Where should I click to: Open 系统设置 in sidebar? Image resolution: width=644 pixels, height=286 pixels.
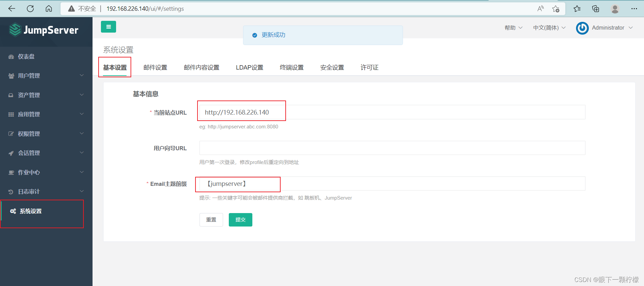(x=31, y=211)
